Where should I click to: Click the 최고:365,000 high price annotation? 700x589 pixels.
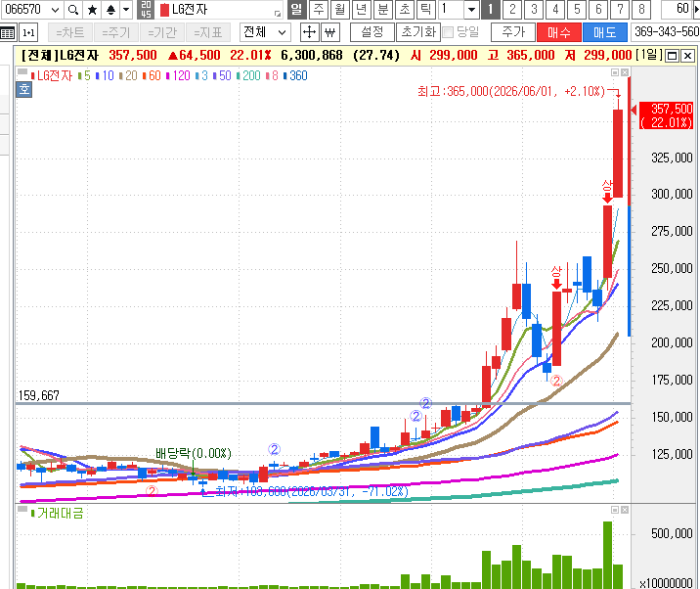click(x=511, y=92)
